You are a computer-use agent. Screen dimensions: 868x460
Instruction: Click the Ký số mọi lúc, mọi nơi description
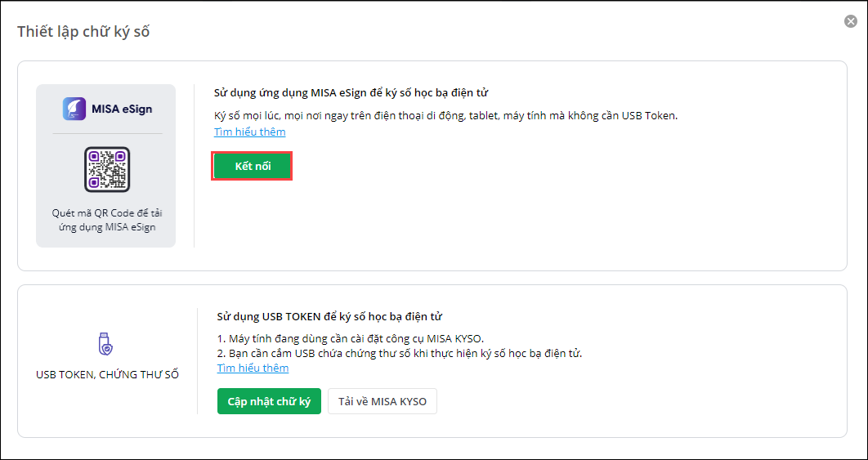(445, 116)
